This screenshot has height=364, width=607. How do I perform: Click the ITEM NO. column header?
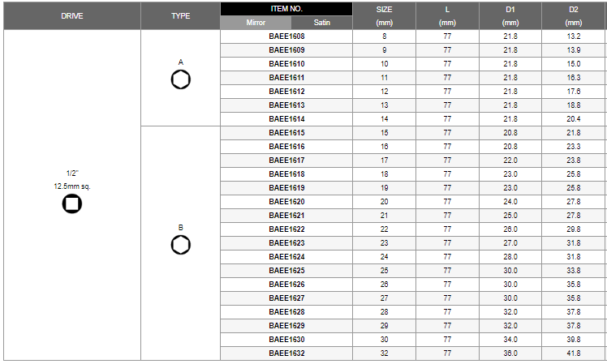[286, 9]
